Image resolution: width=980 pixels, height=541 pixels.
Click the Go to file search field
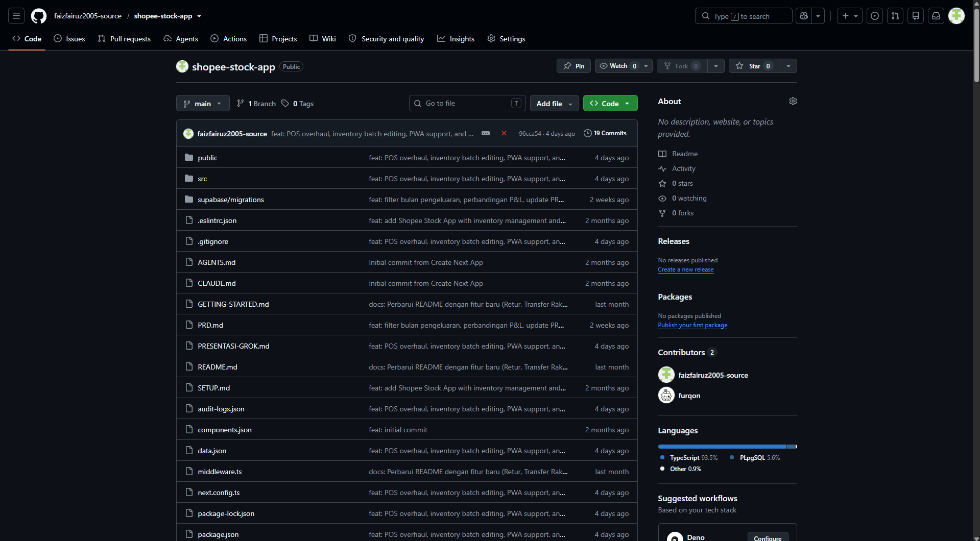pyautogui.click(x=467, y=103)
